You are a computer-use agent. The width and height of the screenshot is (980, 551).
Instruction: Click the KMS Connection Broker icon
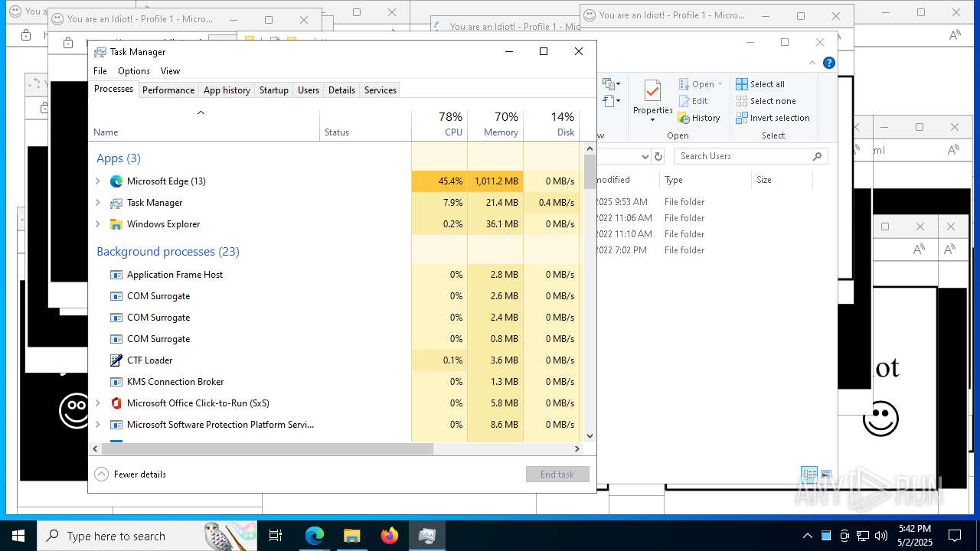116,382
